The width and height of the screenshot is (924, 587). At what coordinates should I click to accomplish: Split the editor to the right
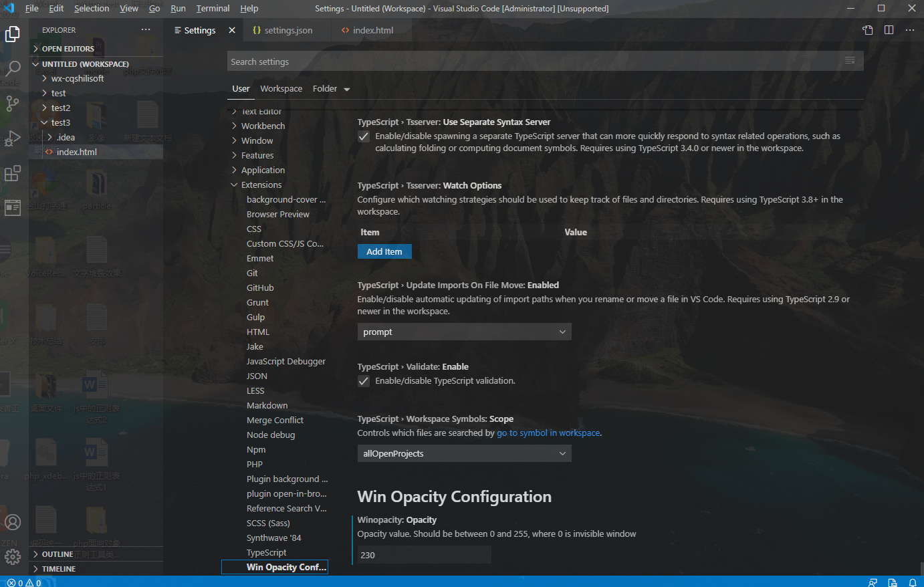[x=889, y=30]
